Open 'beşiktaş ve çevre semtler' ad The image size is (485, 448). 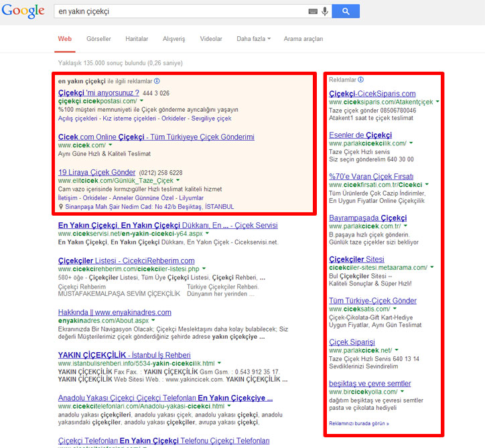(370, 384)
